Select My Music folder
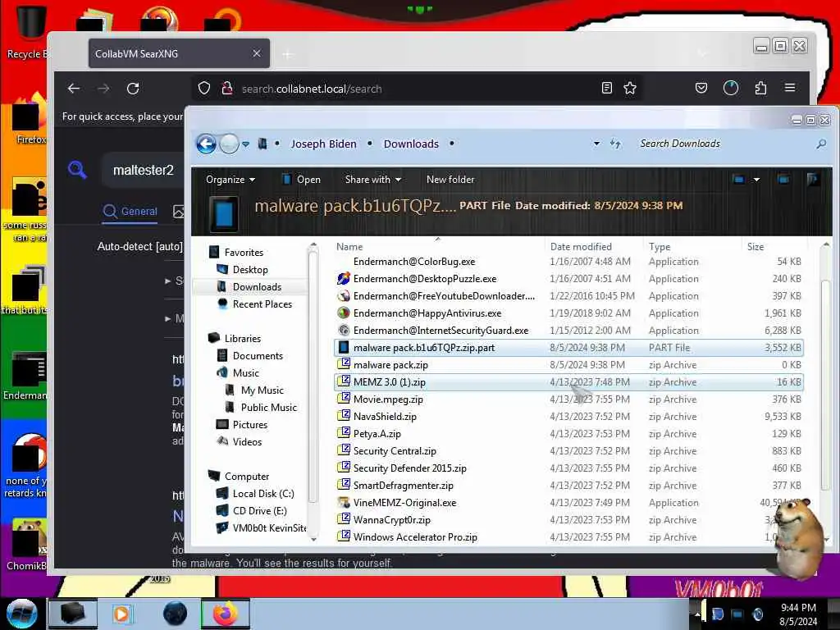This screenshot has width=840, height=630. tap(262, 390)
